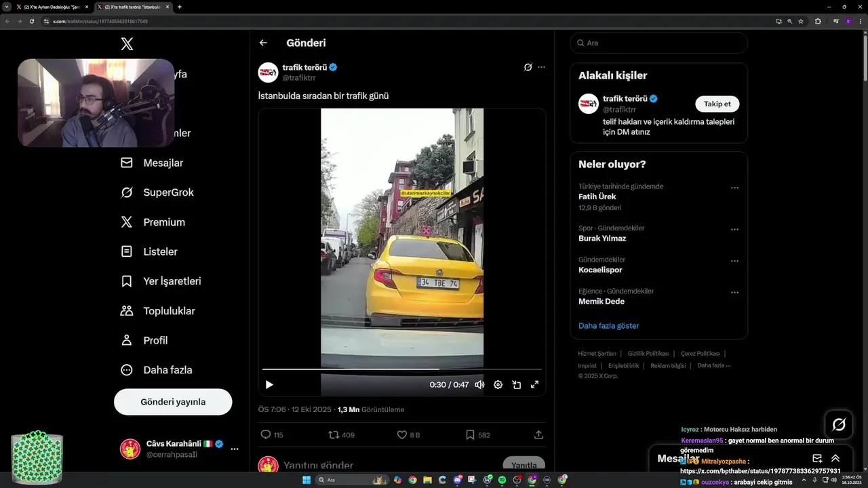Mute the video sound
This screenshot has height=488, width=868.
479,384
